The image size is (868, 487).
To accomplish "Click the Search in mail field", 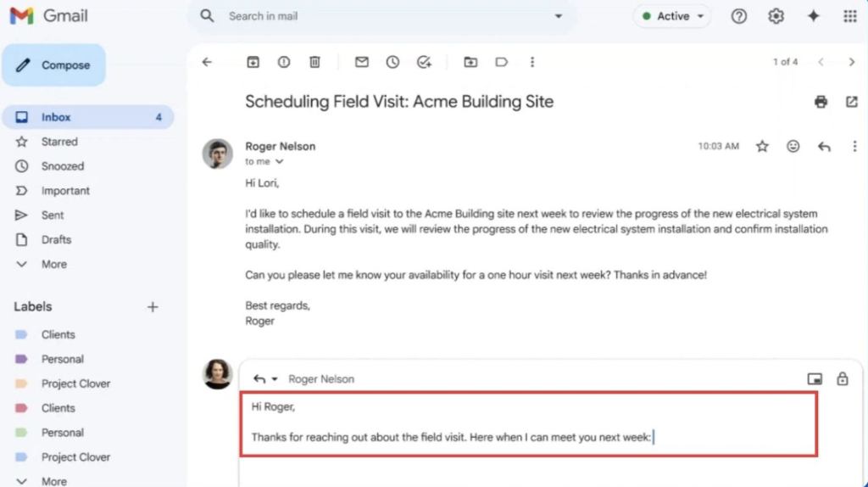I will (381, 16).
